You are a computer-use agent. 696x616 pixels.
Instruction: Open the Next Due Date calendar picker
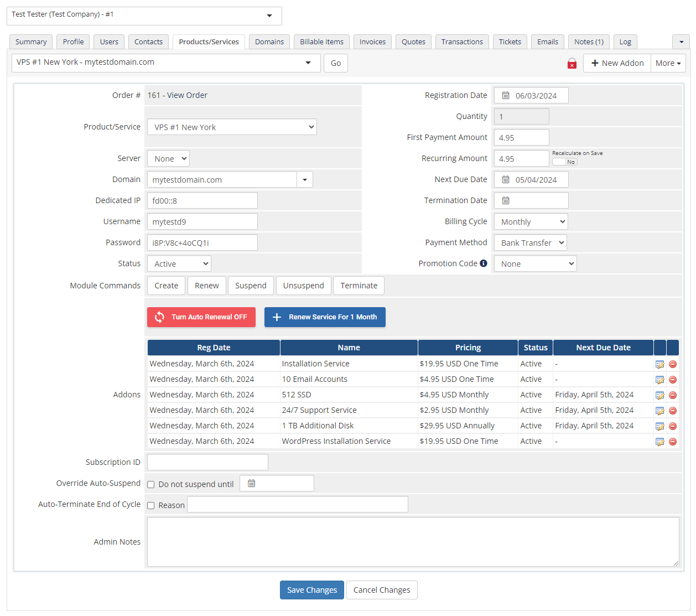pos(505,179)
